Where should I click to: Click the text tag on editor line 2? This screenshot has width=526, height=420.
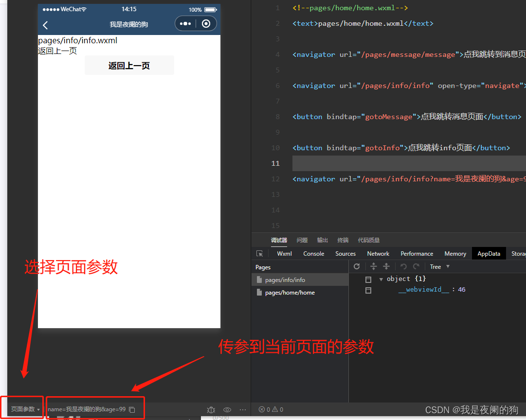tap(363, 23)
